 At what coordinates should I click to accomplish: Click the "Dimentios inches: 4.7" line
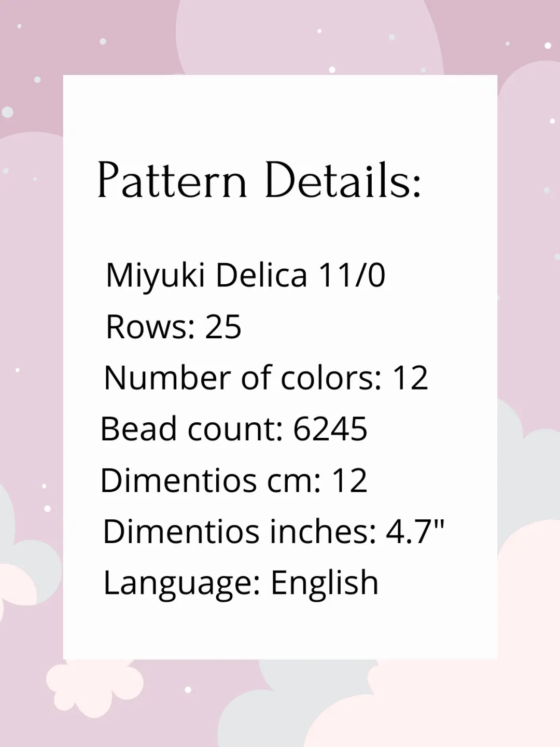[x=274, y=532]
